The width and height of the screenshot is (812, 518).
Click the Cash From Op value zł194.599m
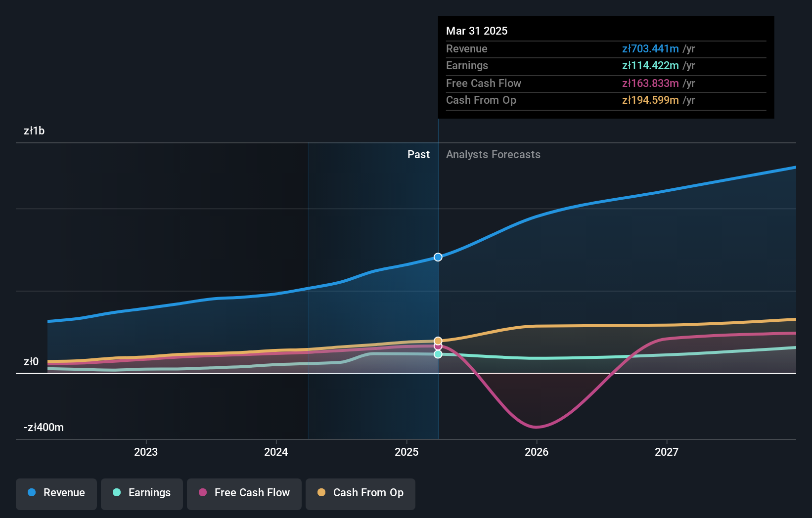650,100
